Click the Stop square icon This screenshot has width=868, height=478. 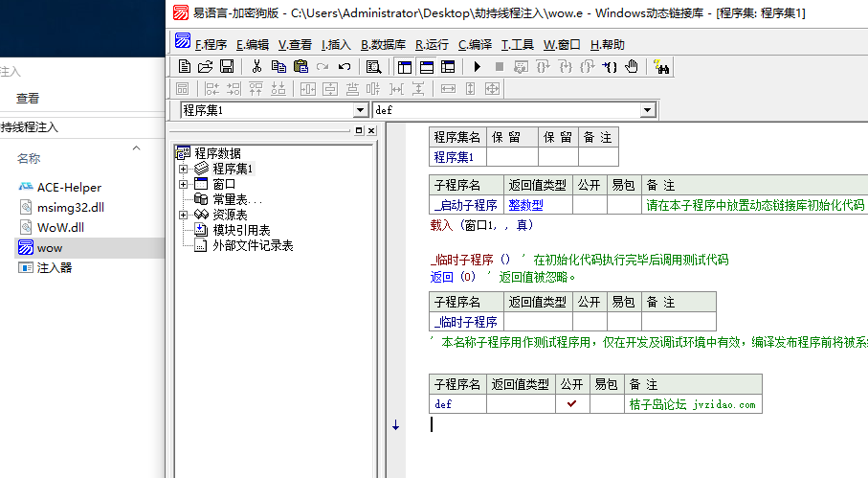coord(500,67)
